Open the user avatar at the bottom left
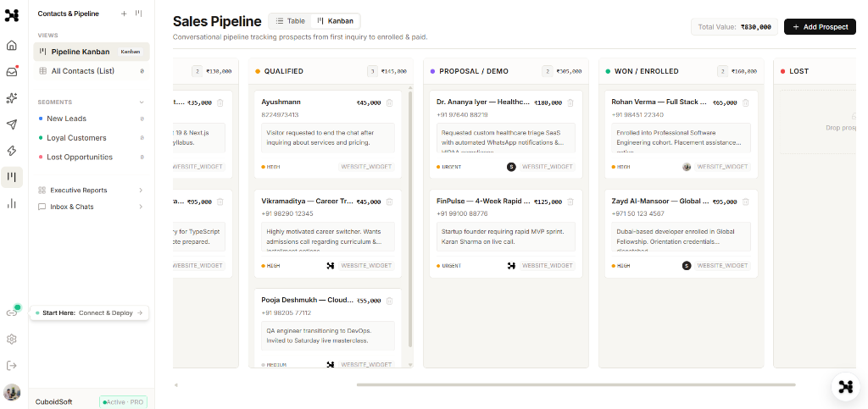868x409 pixels. pyautogui.click(x=12, y=392)
